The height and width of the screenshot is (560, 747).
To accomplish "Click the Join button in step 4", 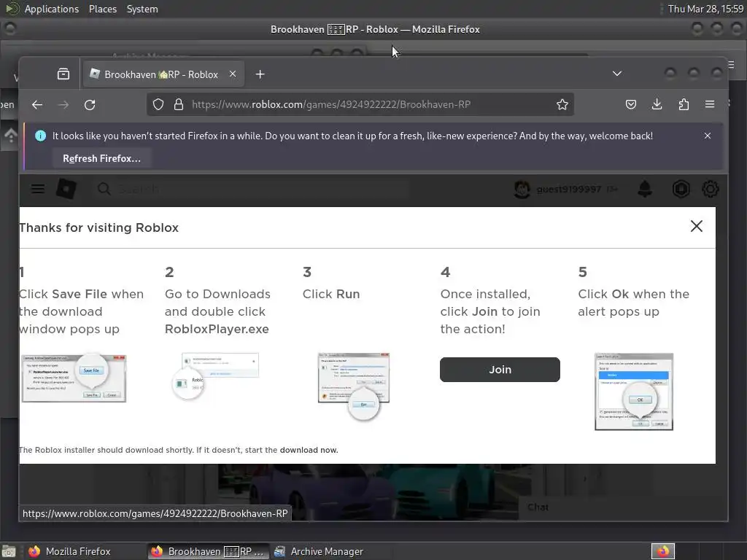I will [500, 370].
